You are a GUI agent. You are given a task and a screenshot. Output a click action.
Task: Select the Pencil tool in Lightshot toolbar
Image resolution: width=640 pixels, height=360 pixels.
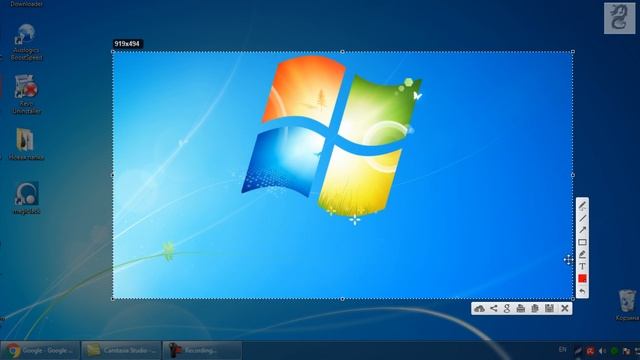(x=582, y=206)
